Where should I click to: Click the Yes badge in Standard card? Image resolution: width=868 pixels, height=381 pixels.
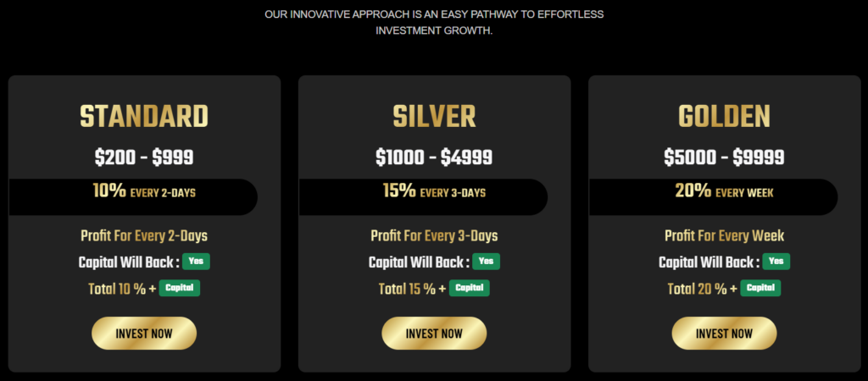pyautogui.click(x=196, y=262)
